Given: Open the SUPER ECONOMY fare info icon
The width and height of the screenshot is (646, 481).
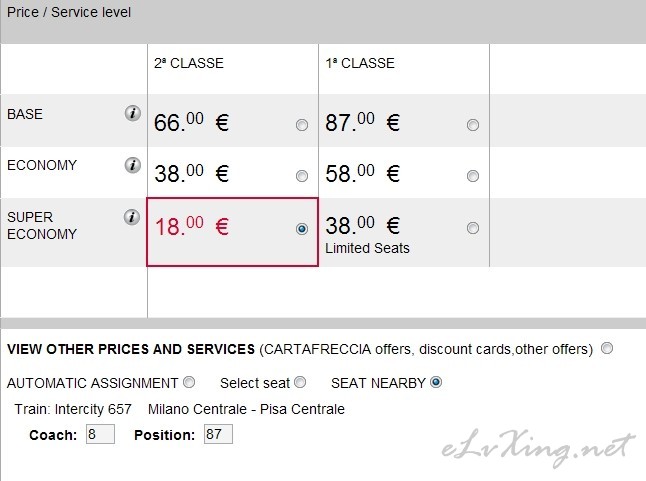Looking at the screenshot, I should click(132, 217).
